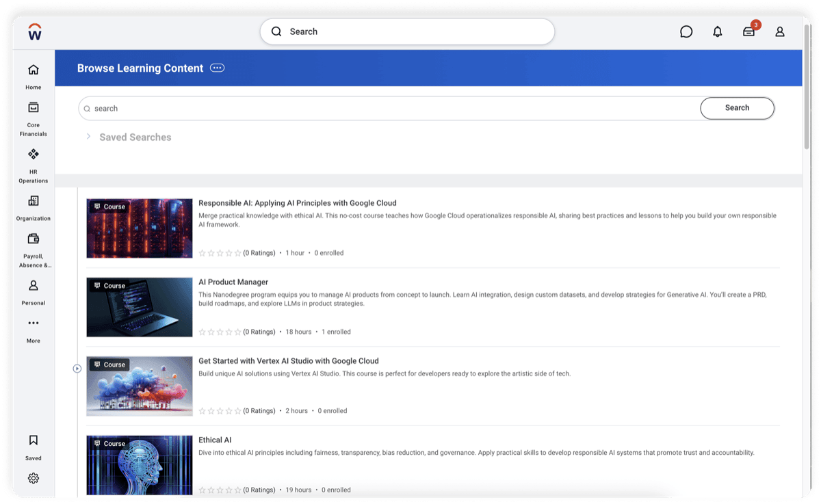Open the chat assistant icon
Image resolution: width=821 pixels, height=504 pixels.
tap(686, 31)
